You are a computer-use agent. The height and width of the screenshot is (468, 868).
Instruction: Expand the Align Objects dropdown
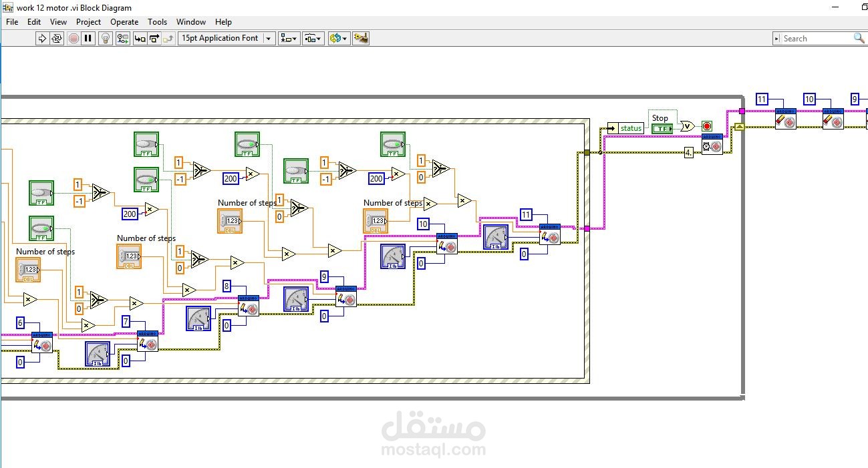[x=289, y=39]
